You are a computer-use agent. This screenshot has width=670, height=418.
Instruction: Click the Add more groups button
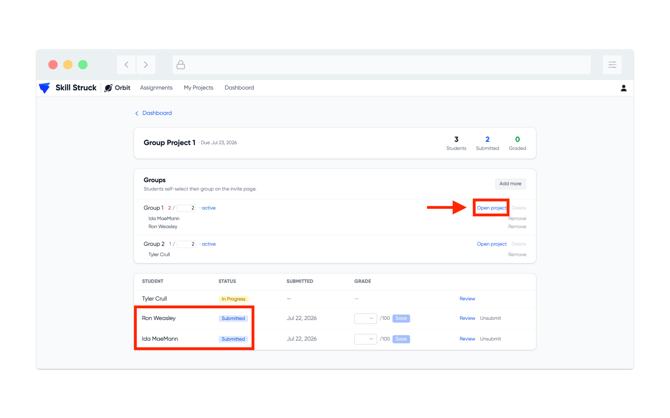click(x=510, y=184)
